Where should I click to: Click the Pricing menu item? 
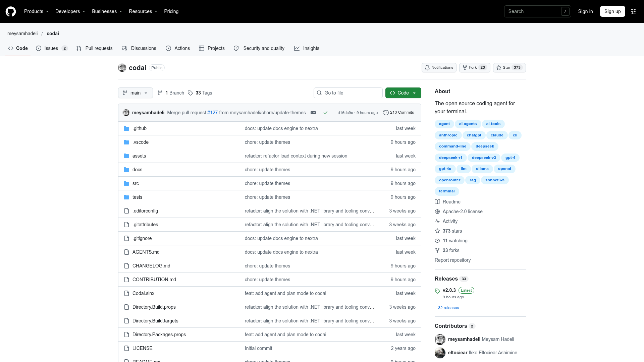point(171,11)
